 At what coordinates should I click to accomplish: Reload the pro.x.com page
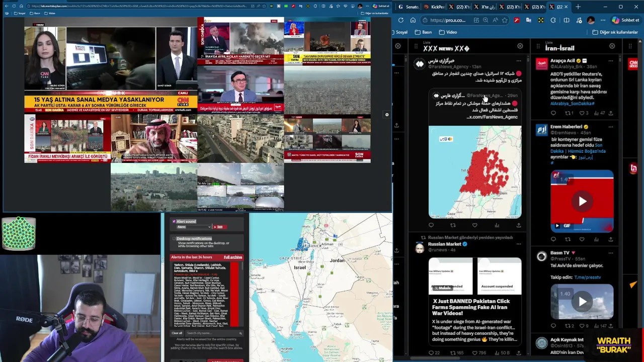tap(400, 20)
